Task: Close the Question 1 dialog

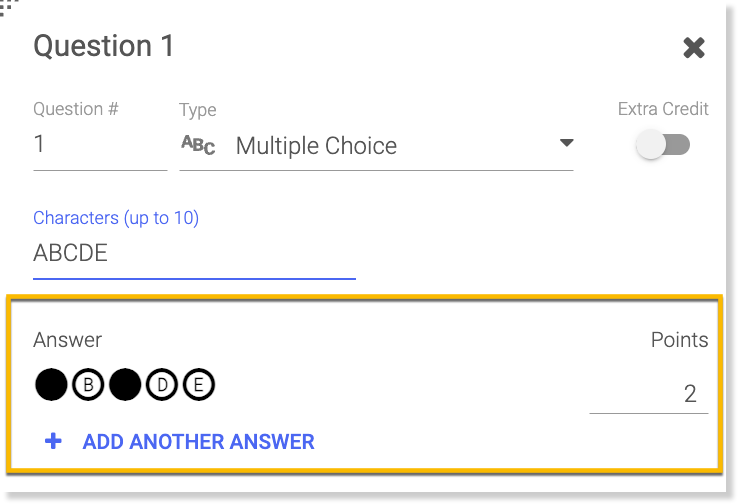Action: (694, 47)
